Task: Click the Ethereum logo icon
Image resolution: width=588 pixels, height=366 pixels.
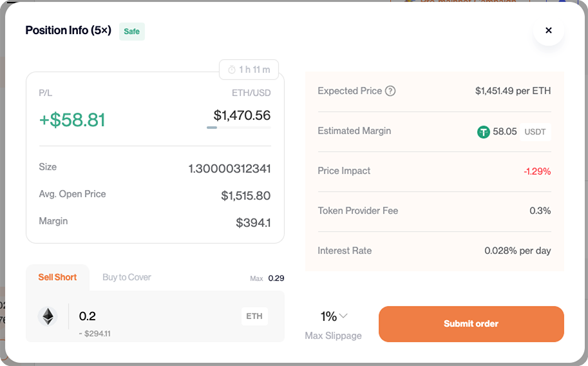Action: pyautogui.click(x=48, y=316)
